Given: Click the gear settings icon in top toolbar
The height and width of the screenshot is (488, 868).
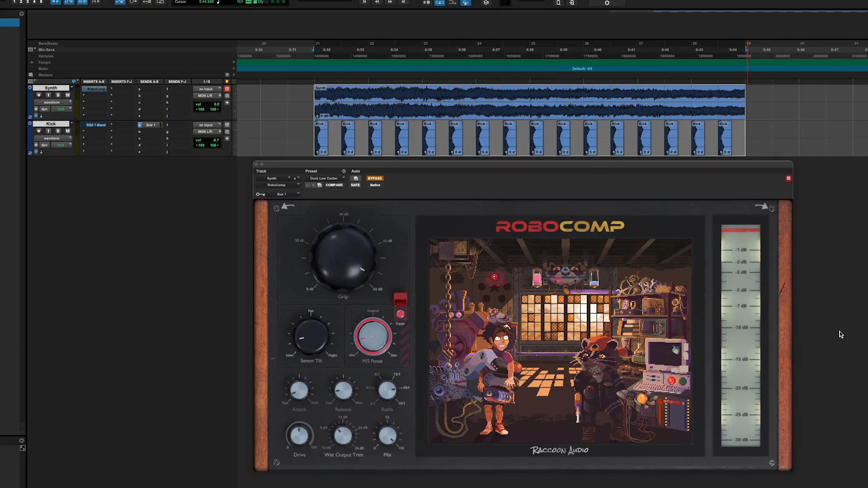Looking at the screenshot, I should click(607, 3).
